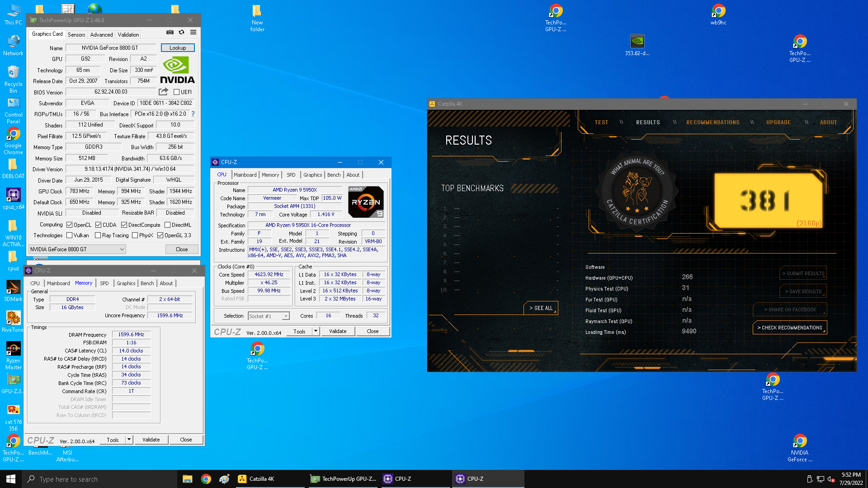Screen dimensions: 868x488
Task: Open cpuz_x64 desktop icon
Action: tap(13, 199)
